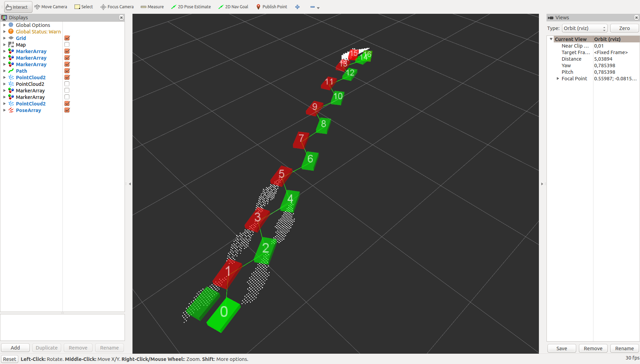
Task: Select the Publish Point tool
Action: click(x=272, y=7)
